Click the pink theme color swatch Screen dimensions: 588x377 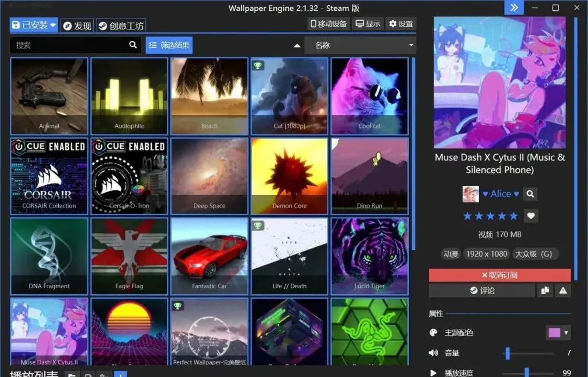[554, 332]
